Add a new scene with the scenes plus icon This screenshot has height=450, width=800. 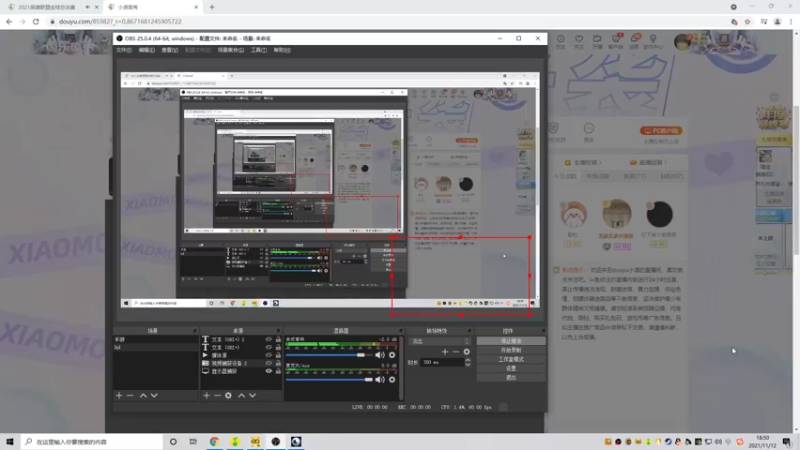tap(119, 395)
